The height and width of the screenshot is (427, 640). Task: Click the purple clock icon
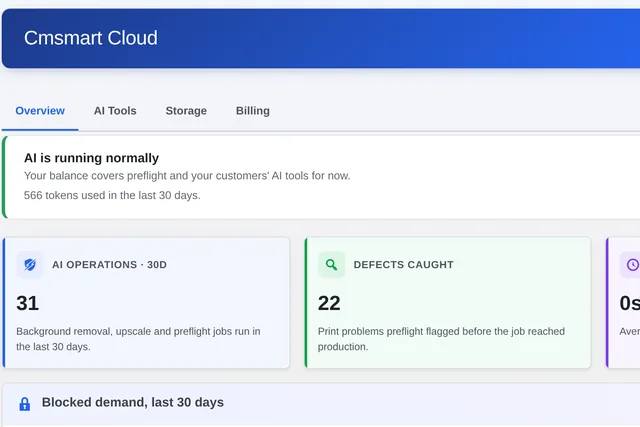pyautogui.click(x=632, y=265)
